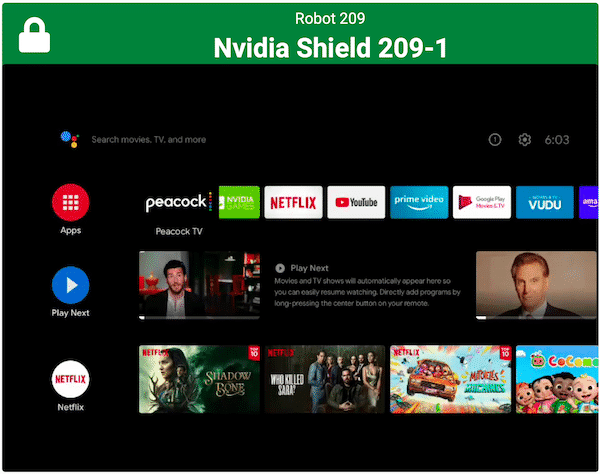Open the Who Killed Sara thumbnail
Screen dimensions: 600x474
click(x=324, y=379)
